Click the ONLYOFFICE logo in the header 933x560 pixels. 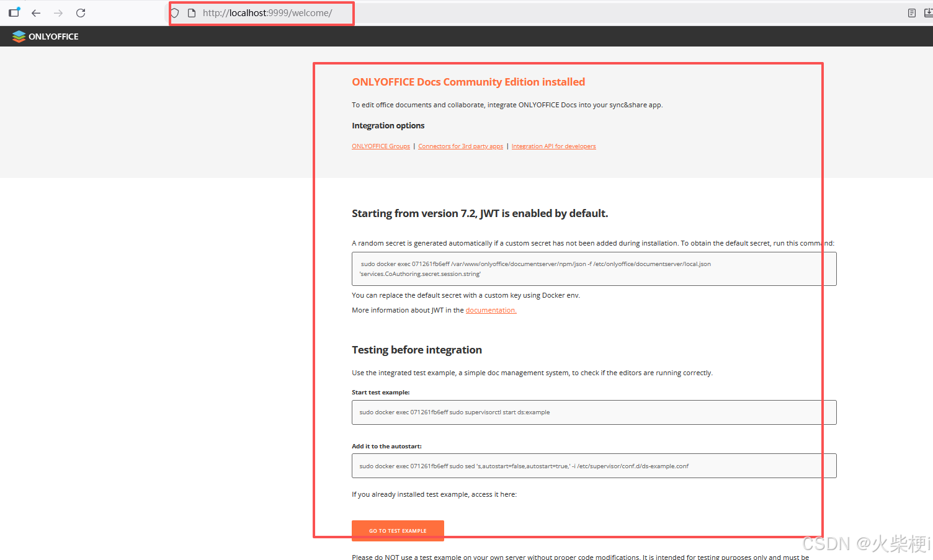coord(44,36)
